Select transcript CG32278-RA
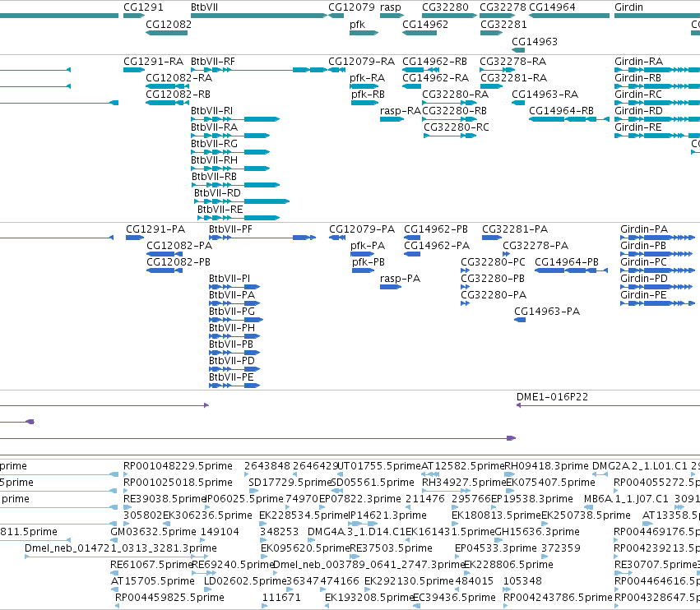 tap(498, 70)
